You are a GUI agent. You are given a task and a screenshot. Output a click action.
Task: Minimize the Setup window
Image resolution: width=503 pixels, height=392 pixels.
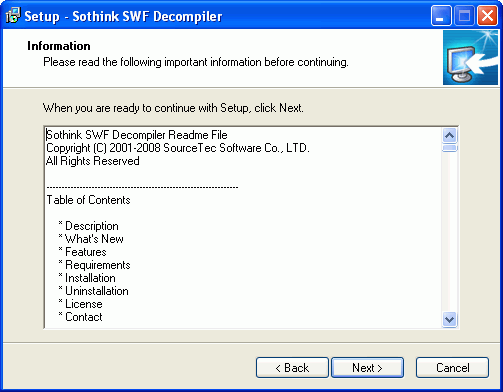tap(441, 16)
